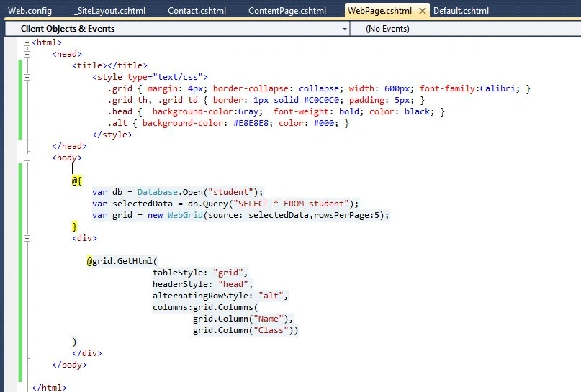Click the .alt CSS selector

117,123
